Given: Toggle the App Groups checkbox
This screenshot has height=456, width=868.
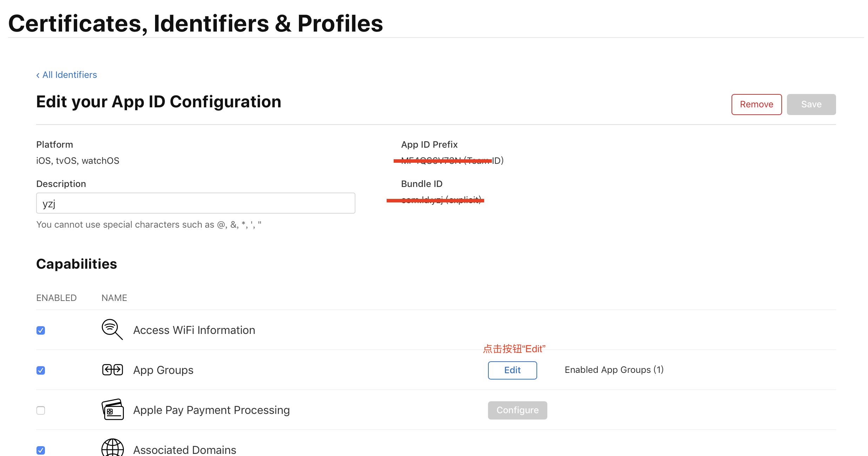Looking at the screenshot, I should pyautogui.click(x=41, y=370).
